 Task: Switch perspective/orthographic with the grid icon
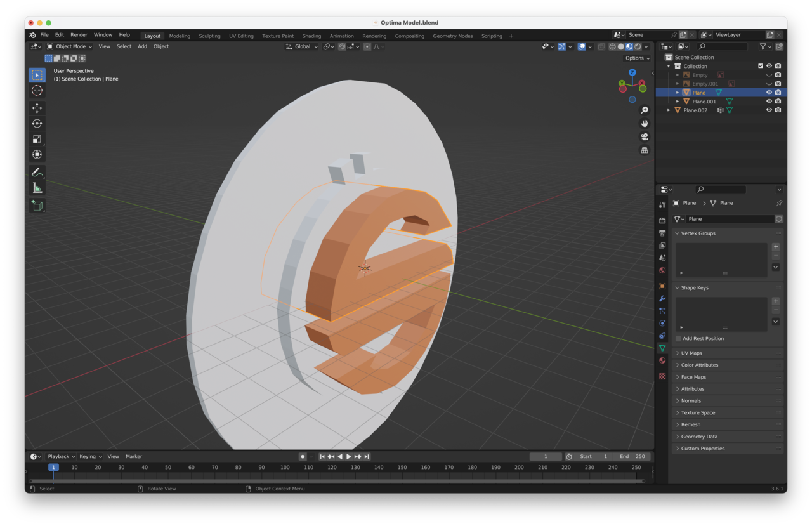[x=645, y=150]
